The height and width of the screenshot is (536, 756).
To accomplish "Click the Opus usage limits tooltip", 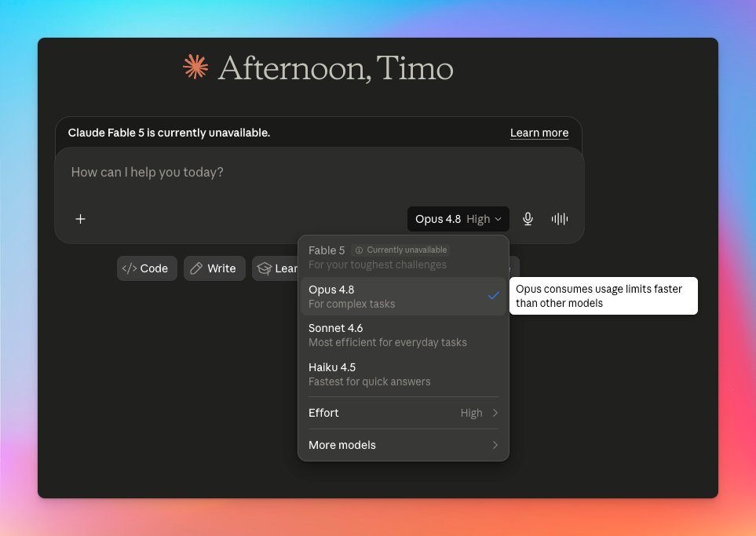I will (x=603, y=296).
